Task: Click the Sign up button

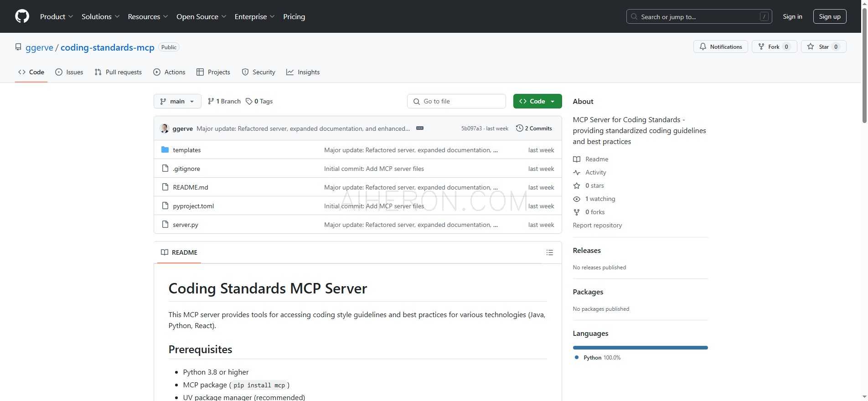Action: coord(830,16)
